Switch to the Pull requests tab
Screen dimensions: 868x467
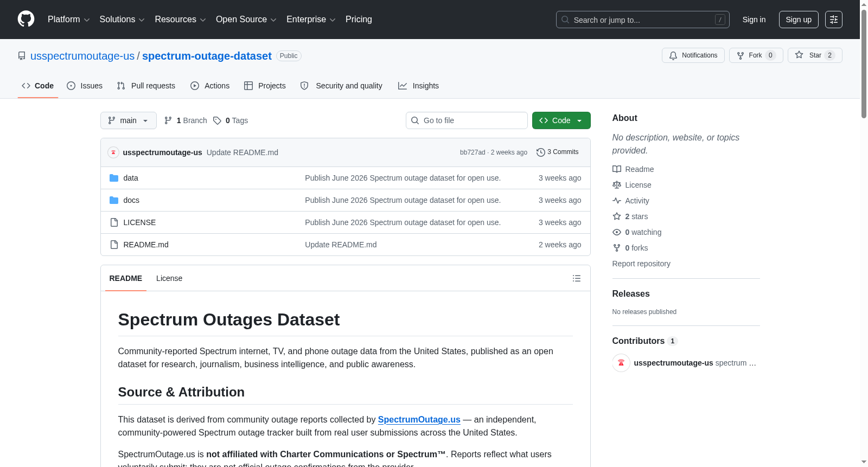tap(146, 86)
